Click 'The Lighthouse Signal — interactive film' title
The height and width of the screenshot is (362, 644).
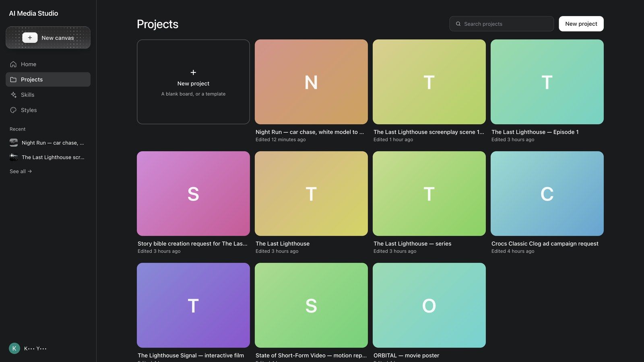[191, 356]
